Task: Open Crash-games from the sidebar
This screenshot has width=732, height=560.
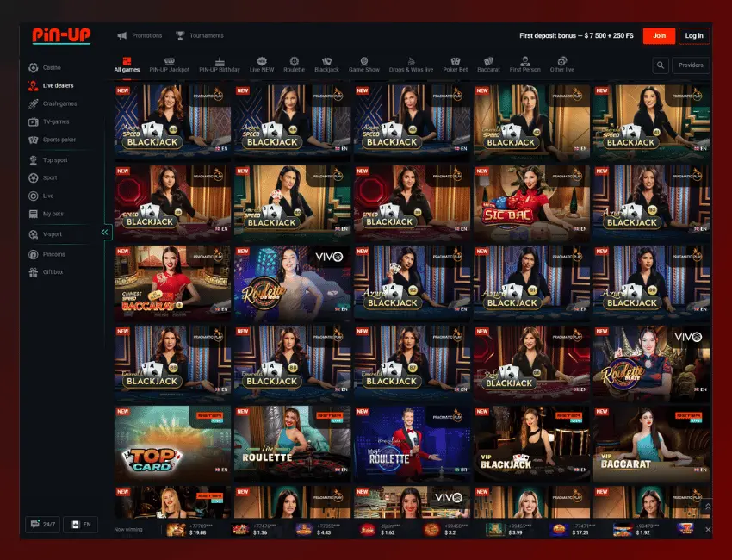Action: (53, 103)
